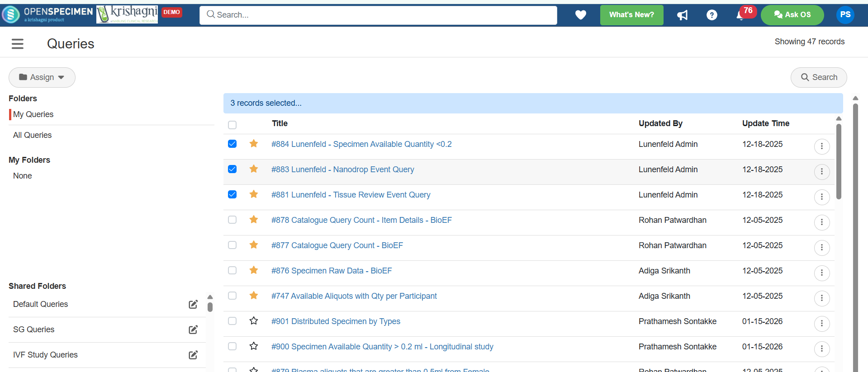Edit the IVF Study Queries folder
Screen dimensions: 868x372
(x=193, y=355)
